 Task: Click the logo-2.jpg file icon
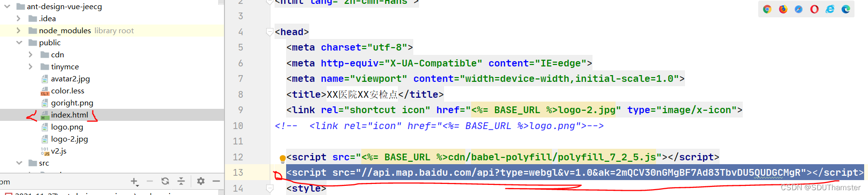(45, 139)
